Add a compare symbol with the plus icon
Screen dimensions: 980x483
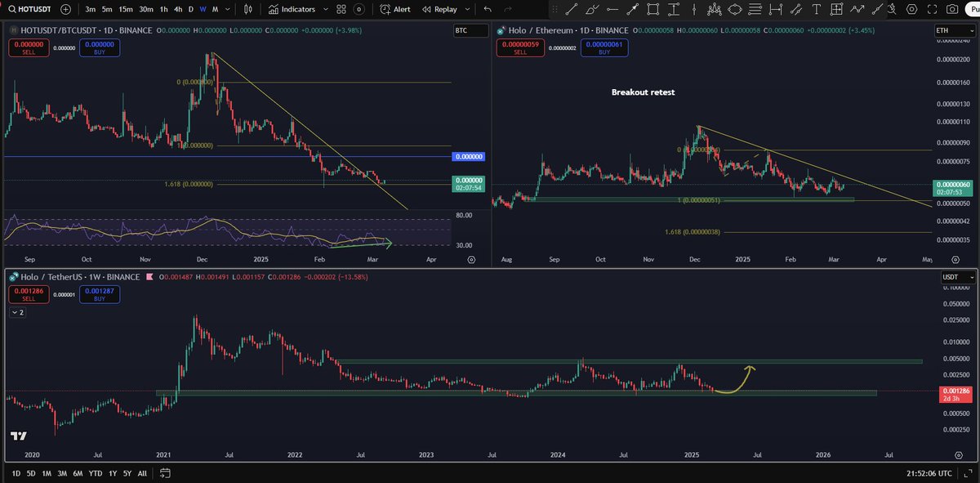point(65,9)
